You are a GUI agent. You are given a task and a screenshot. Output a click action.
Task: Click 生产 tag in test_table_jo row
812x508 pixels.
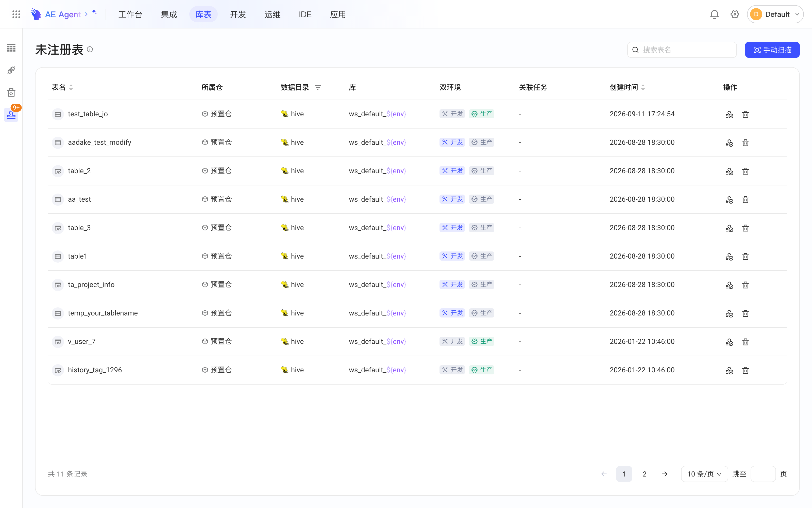click(x=482, y=114)
